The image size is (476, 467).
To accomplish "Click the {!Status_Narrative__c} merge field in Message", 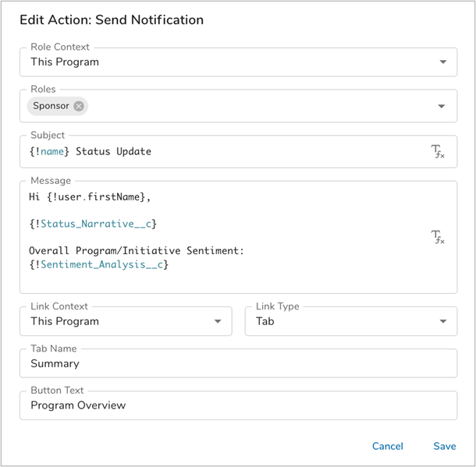I will click(x=93, y=224).
